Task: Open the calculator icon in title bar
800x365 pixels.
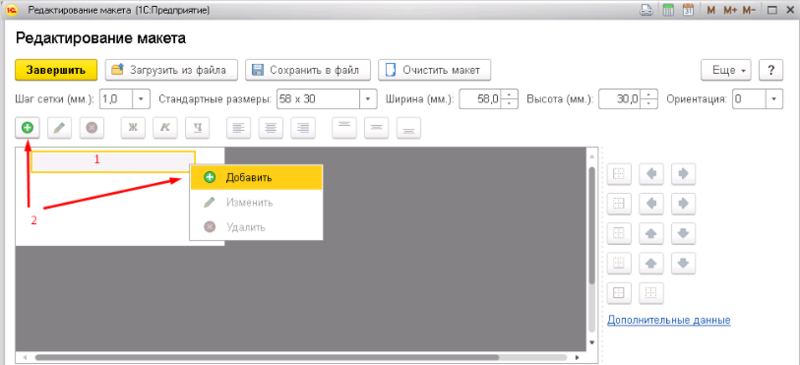Action: point(668,10)
